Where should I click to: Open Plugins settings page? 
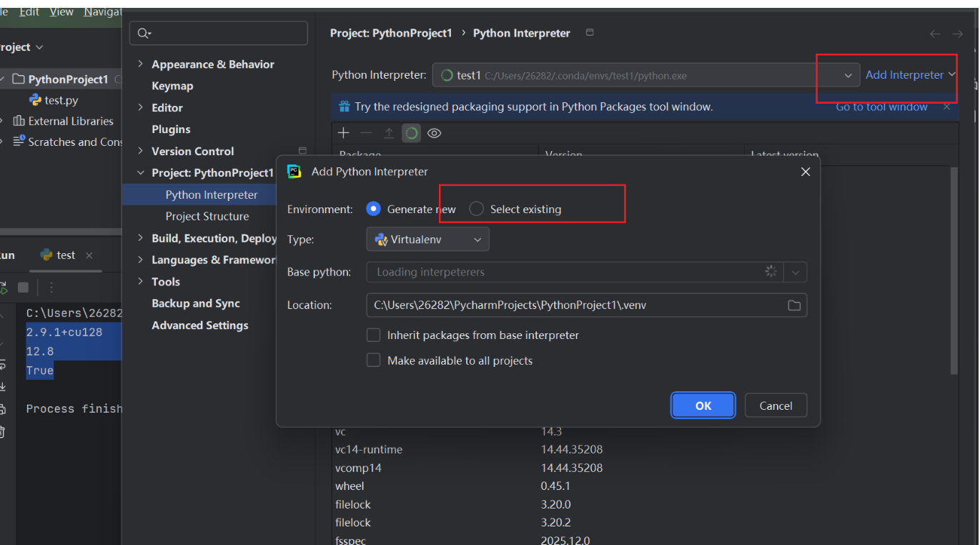click(171, 129)
